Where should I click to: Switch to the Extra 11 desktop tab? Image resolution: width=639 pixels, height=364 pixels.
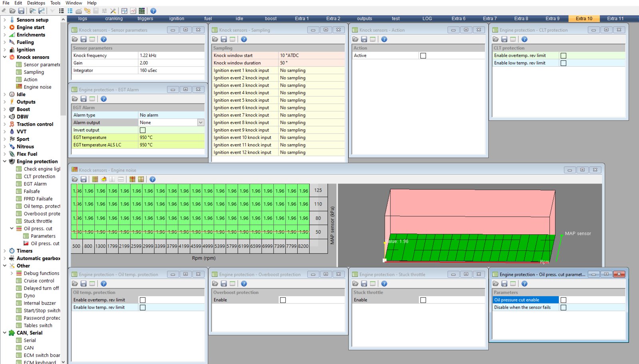[x=615, y=18]
